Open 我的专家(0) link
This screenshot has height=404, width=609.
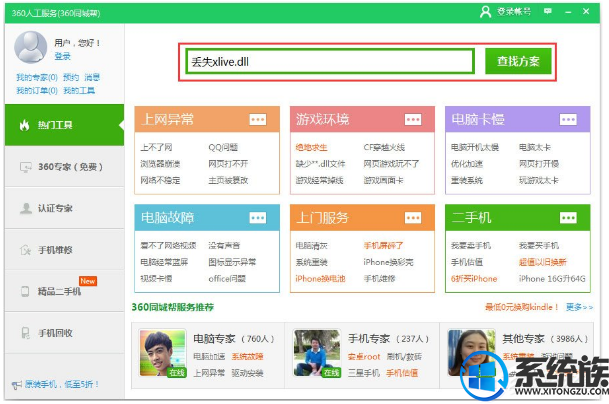click(x=37, y=77)
